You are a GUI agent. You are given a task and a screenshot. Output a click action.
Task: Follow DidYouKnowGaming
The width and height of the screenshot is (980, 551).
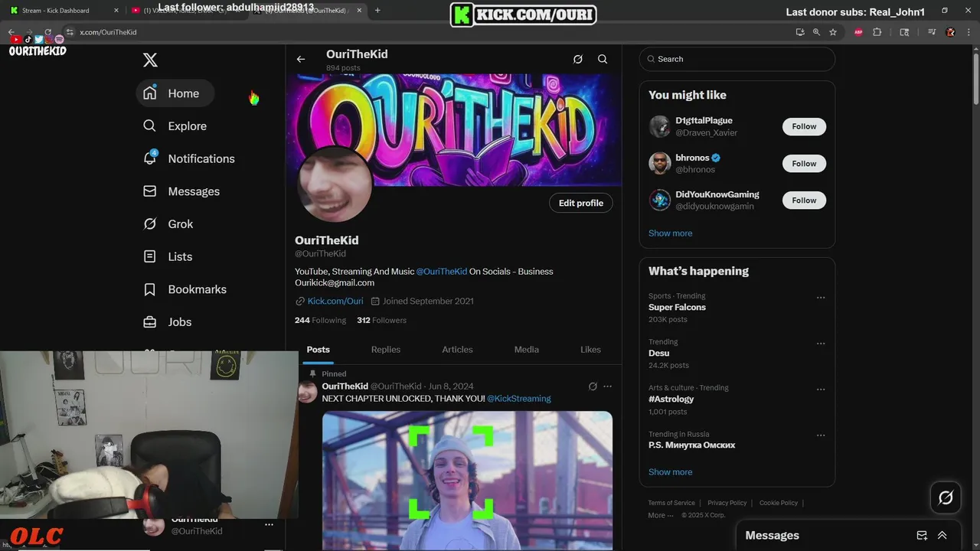coord(804,201)
